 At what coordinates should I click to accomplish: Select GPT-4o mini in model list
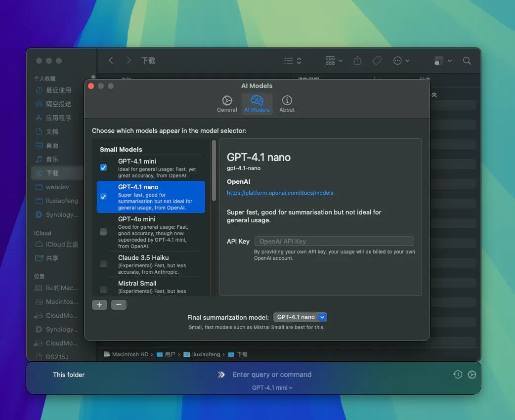[151, 232]
